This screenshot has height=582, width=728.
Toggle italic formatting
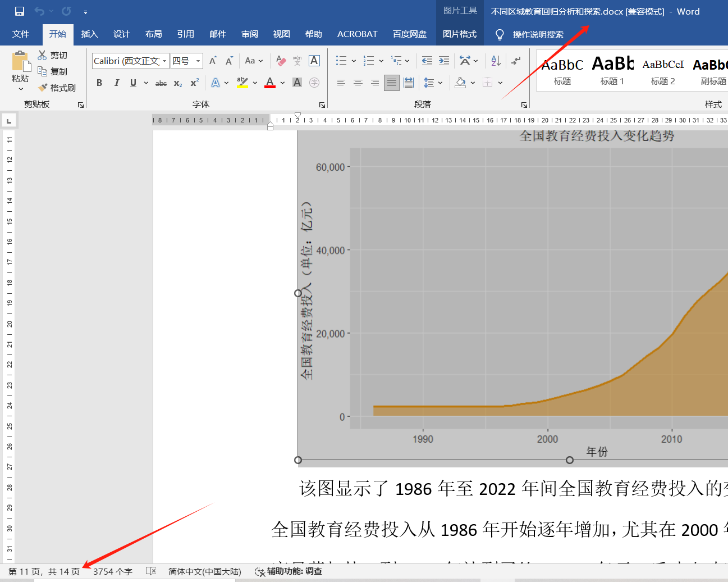(x=116, y=83)
